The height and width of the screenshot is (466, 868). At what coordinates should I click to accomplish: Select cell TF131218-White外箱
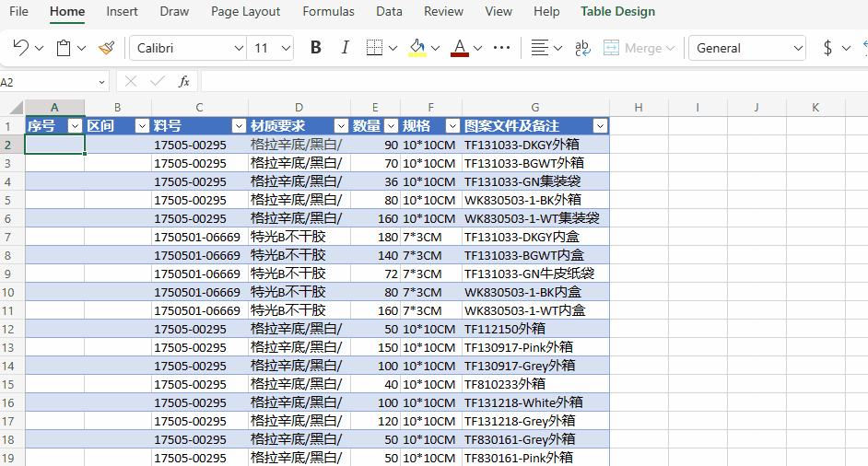pos(535,402)
